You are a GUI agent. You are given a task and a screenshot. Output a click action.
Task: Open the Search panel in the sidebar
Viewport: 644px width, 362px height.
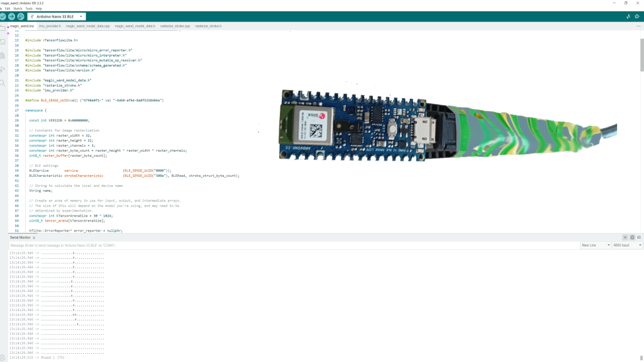[3, 82]
